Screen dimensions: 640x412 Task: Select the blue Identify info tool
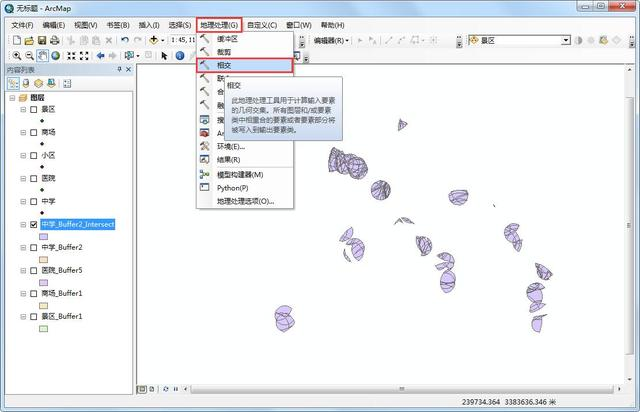[180, 56]
